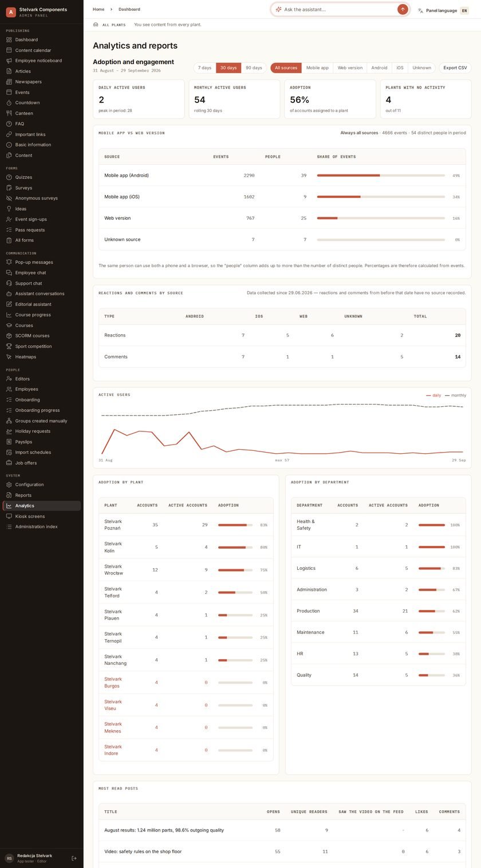Click the Employee chat icon
Screen dimensions: 481x868
[x=9, y=272]
